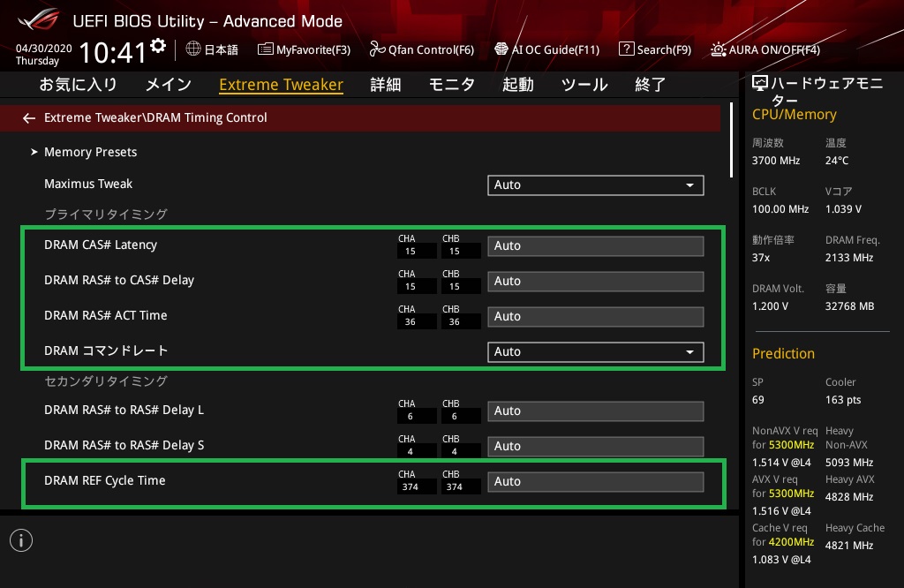Switch to the ツール tab
Screen dimensions: 904x588
pos(584,85)
